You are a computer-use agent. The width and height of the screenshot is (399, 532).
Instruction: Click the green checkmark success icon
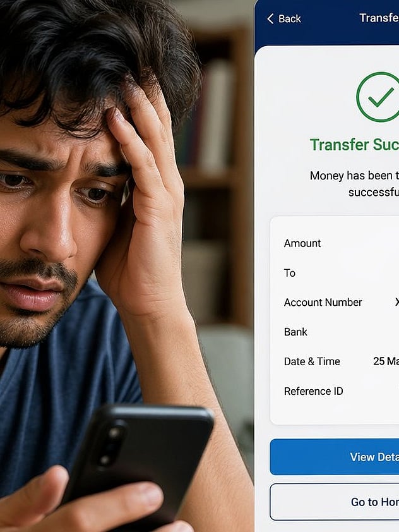[378, 97]
